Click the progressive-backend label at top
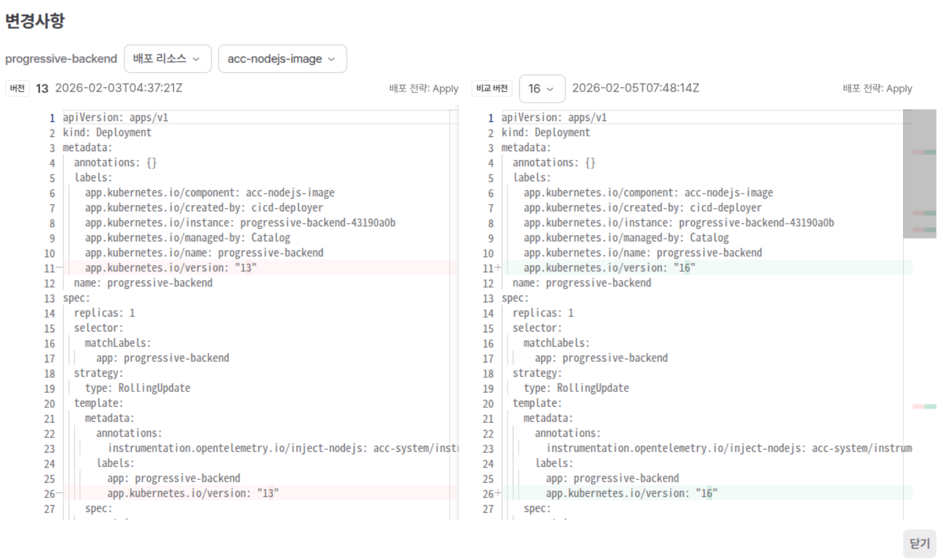The image size is (943, 560). (61, 58)
